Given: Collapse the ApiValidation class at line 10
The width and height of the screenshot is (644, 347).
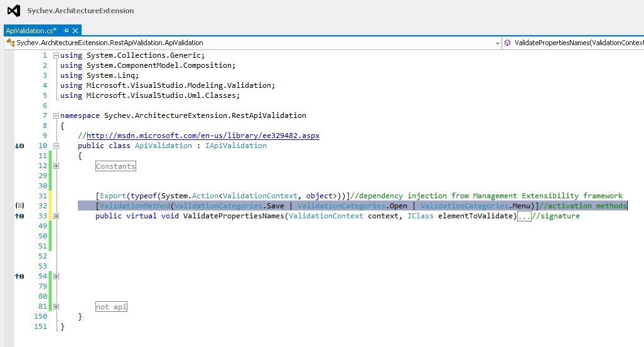Looking at the screenshot, I should coord(56,146).
